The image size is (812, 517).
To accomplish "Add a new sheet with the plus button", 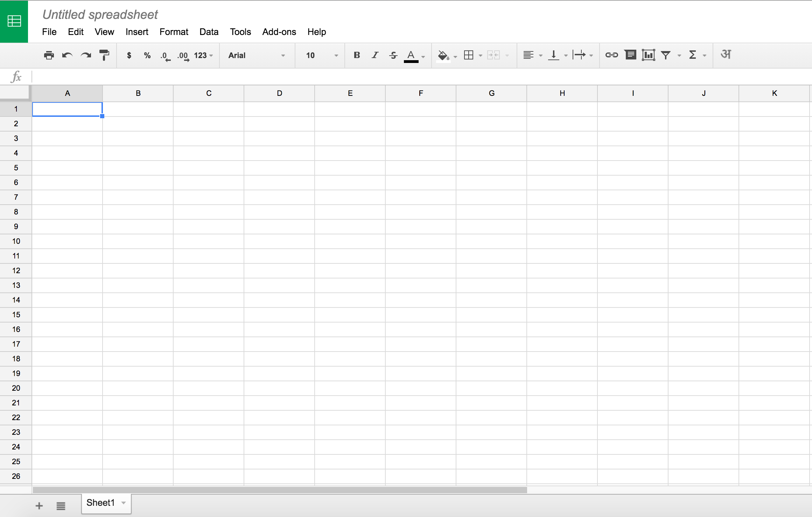I will coord(39,505).
